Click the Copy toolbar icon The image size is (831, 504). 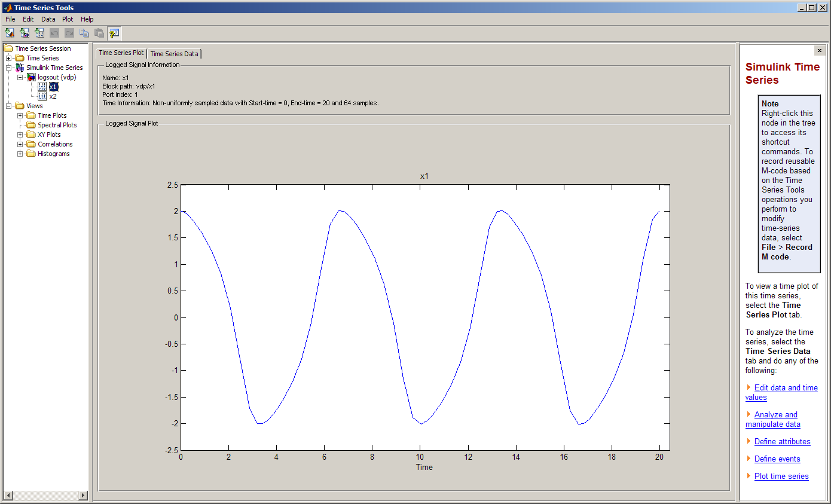coord(84,33)
